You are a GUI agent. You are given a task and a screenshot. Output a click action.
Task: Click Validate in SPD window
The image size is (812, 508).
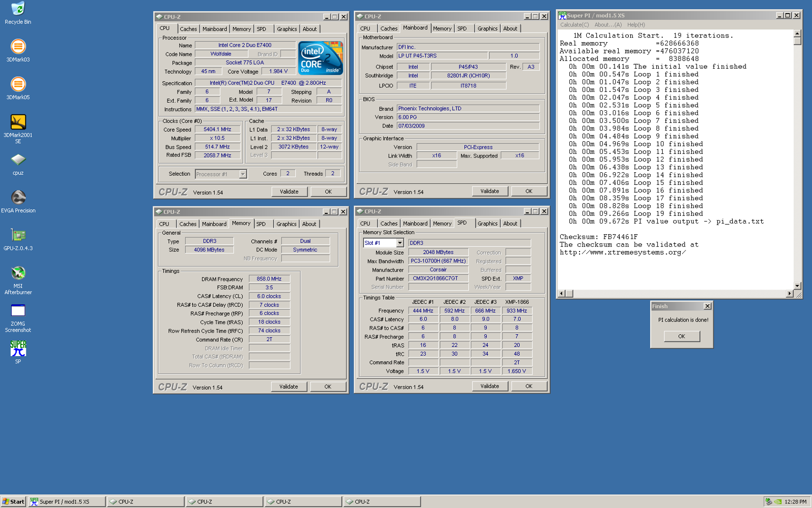(x=490, y=386)
